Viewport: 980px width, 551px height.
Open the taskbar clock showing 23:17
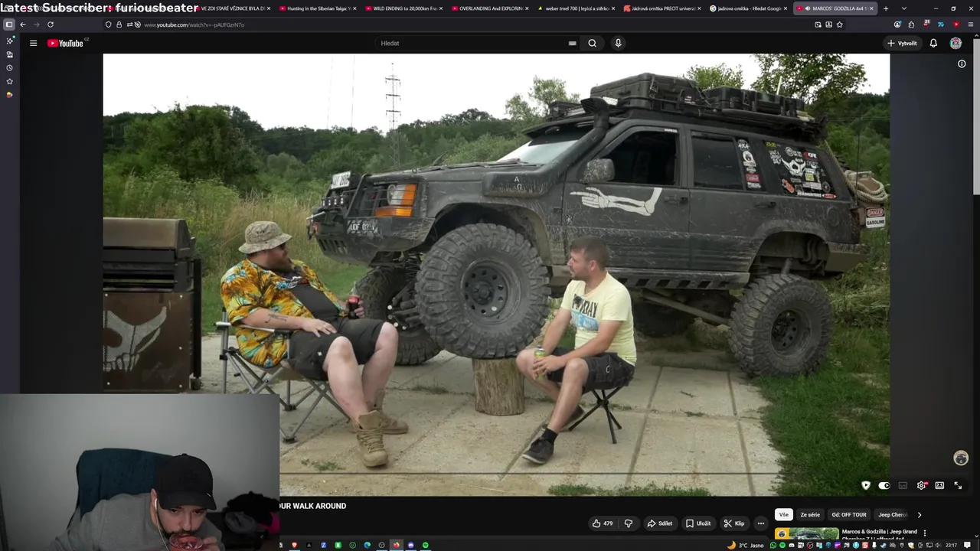tap(952, 545)
